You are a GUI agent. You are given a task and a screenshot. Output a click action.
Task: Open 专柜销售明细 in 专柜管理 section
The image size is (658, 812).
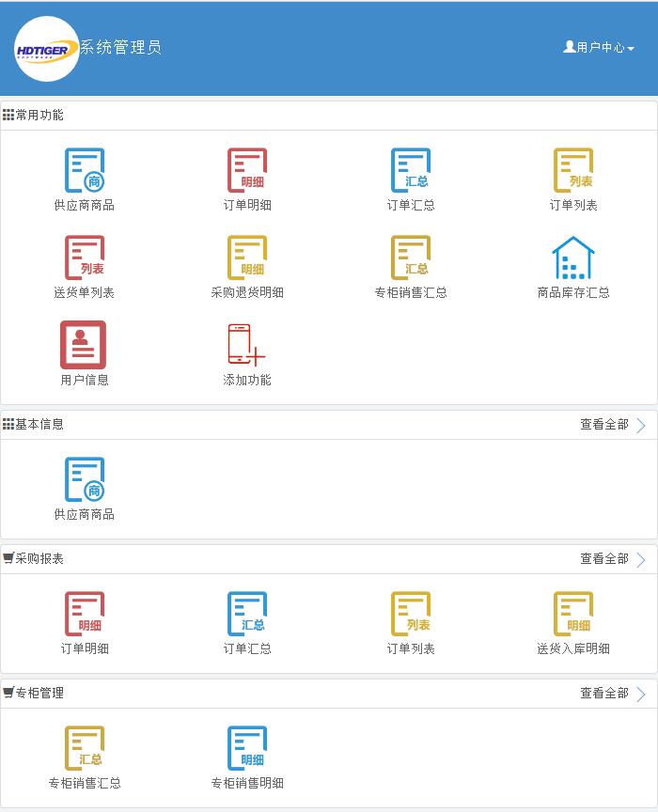pyautogui.click(x=247, y=749)
